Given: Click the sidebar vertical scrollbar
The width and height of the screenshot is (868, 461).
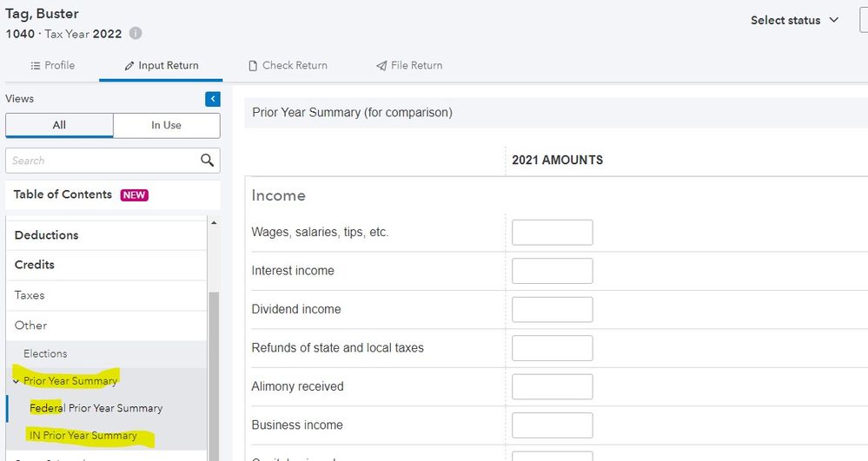Looking at the screenshot, I should pos(214,365).
